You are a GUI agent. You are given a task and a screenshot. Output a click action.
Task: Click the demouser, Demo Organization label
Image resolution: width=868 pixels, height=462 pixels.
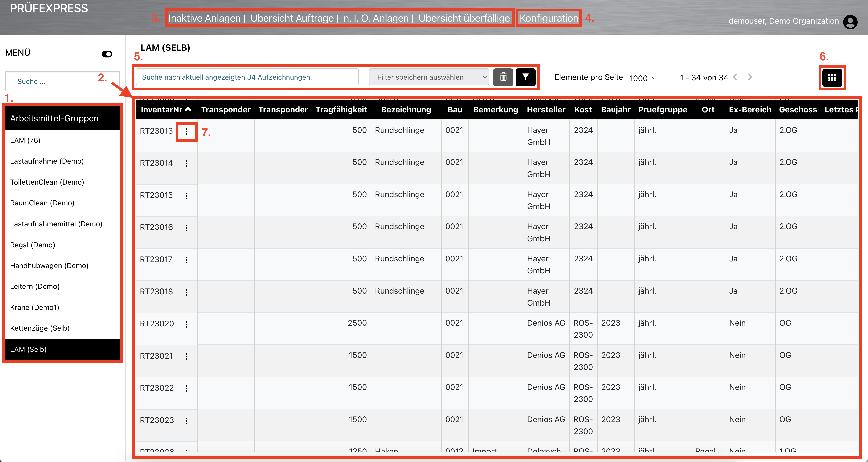784,21
